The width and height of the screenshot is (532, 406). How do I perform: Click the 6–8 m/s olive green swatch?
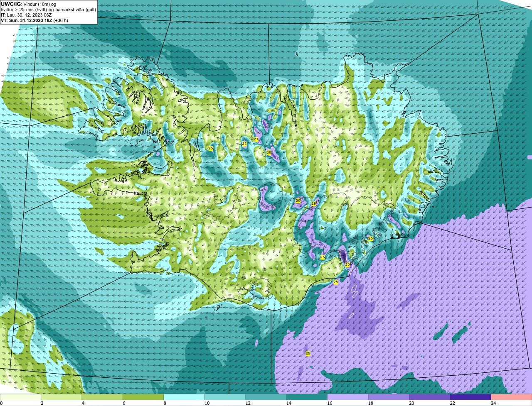(143, 397)
